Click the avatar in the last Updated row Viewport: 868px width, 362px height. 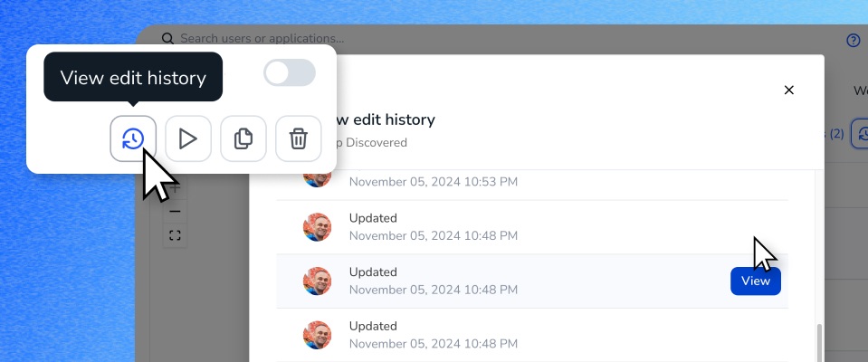[317, 335]
